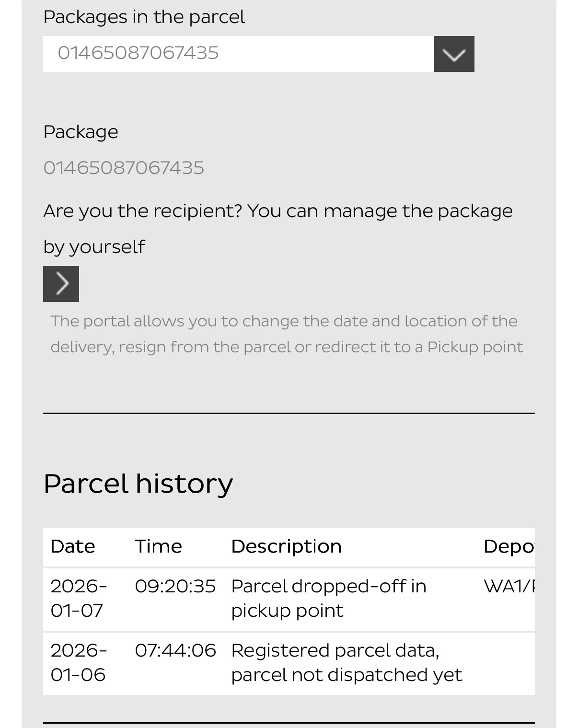
Task: Click the 'Parcel history' heading
Action: (x=138, y=483)
